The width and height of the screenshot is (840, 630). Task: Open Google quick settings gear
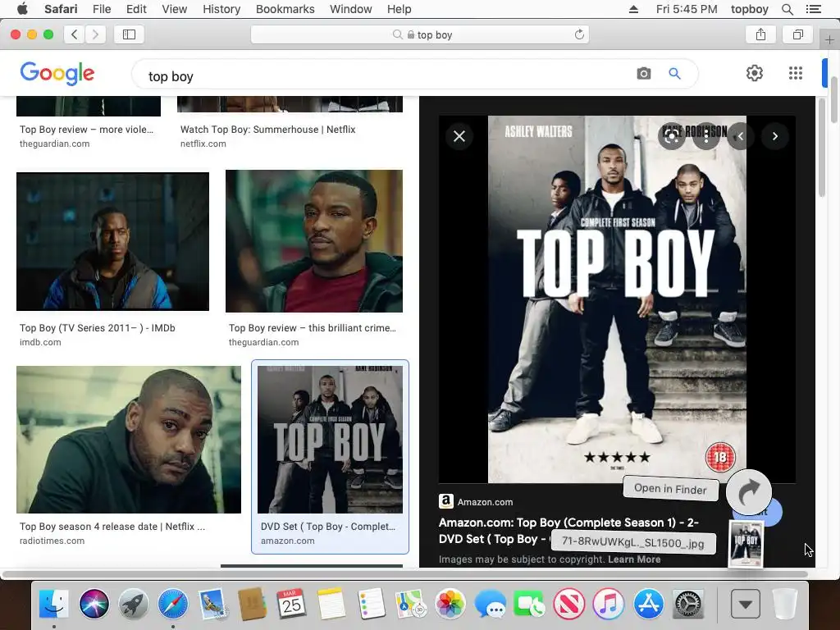click(x=755, y=73)
